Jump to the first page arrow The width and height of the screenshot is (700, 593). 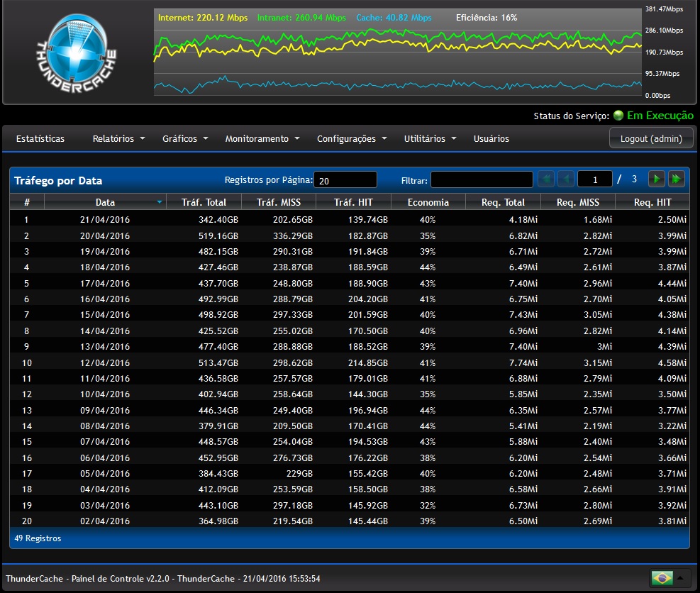[546, 179]
